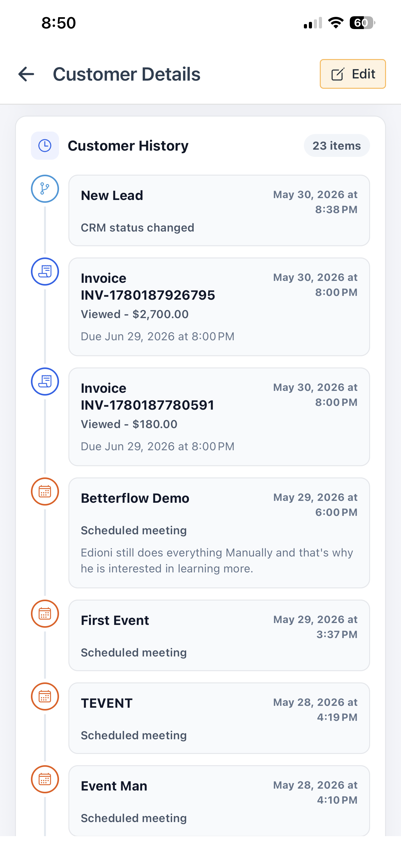This screenshot has width=401, height=868.
Task: Tap 'Scheduled meeting' under First Event
Action: (134, 653)
